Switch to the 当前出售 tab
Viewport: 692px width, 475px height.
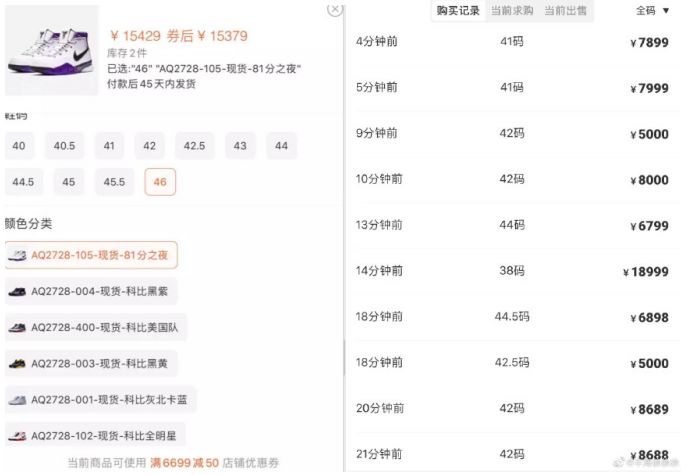[x=565, y=11]
